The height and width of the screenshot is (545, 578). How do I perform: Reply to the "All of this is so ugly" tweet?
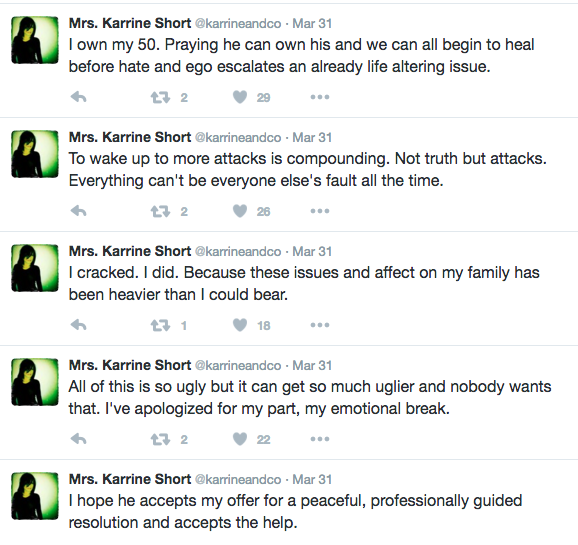coord(79,439)
